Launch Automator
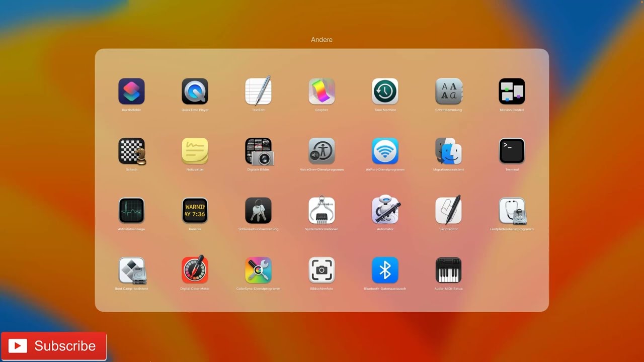The width and height of the screenshot is (644, 362). pos(385,210)
